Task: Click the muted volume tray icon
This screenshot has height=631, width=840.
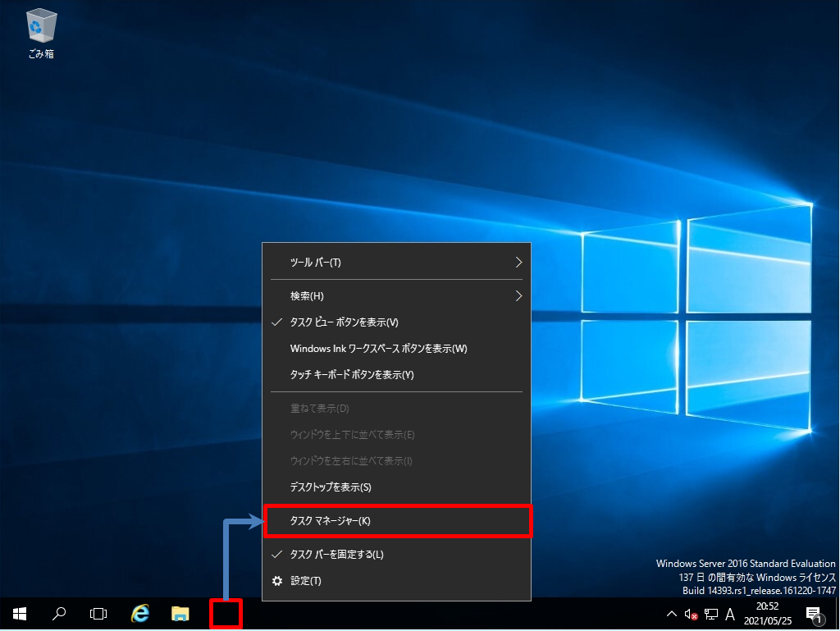Action: coord(691,615)
